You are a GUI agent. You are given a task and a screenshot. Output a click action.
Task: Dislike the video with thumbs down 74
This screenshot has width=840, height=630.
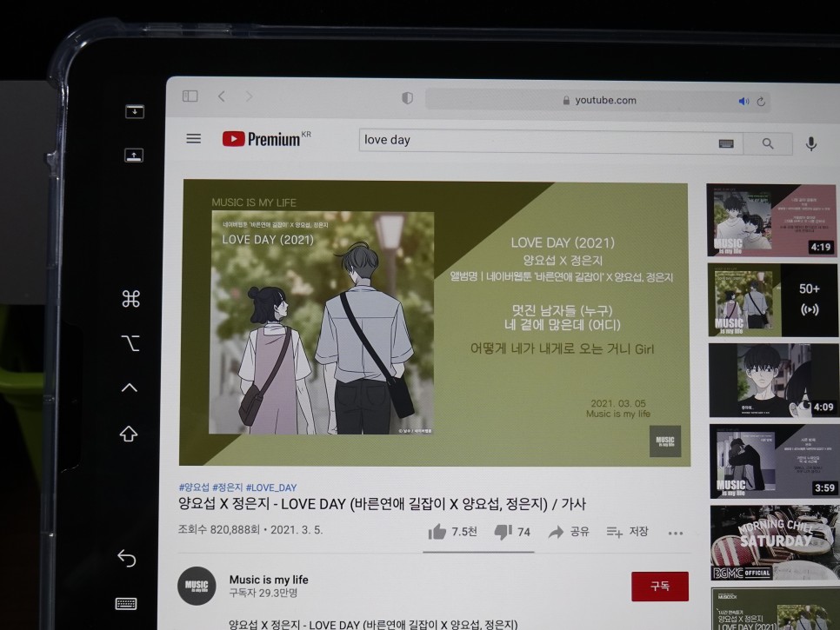coord(511,532)
